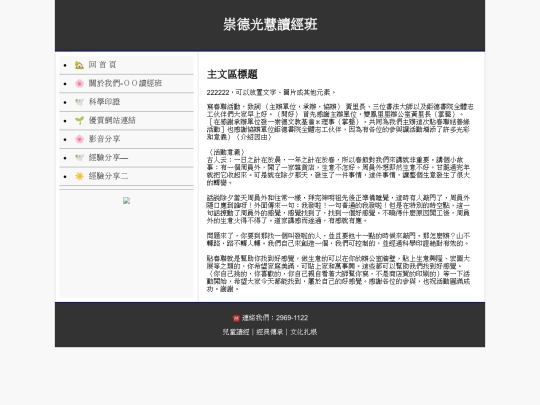This screenshot has width=540, height=405.
Task: Click the site title 崇德光慧讀經班
Action: click(x=270, y=24)
